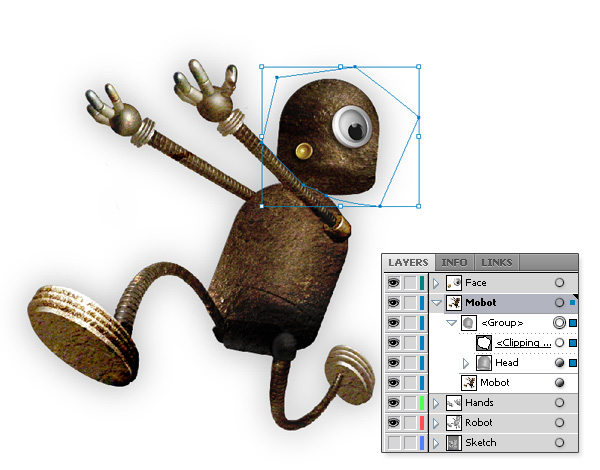Lock the Sketch layer using its lock box
Image resolution: width=600 pixels, height=470 pixels.
410,443
